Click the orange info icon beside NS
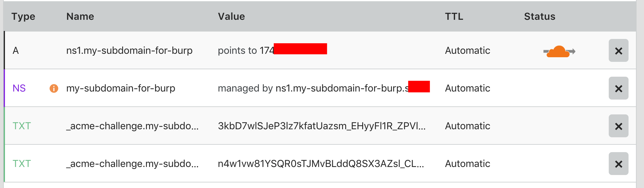Image resolution: width=644 pixels, height=188 pixels. [54, 88]
